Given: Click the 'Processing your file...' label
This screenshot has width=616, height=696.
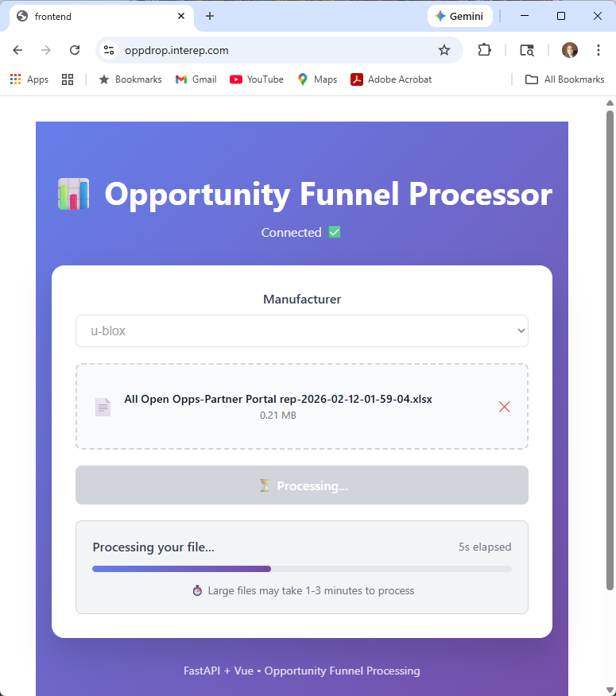Looking at the screenshot, I should (x=153, y=547).
